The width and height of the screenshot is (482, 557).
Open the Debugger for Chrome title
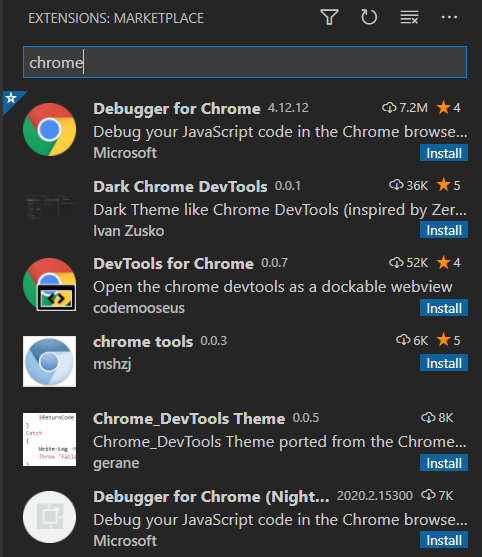click(x=177, y=109)
